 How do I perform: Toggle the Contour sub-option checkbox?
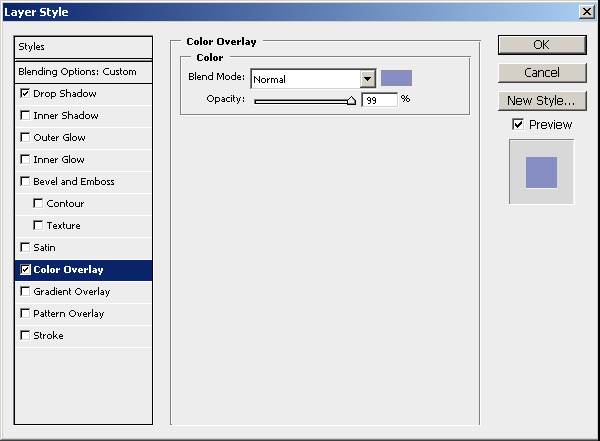coord(38,204)
